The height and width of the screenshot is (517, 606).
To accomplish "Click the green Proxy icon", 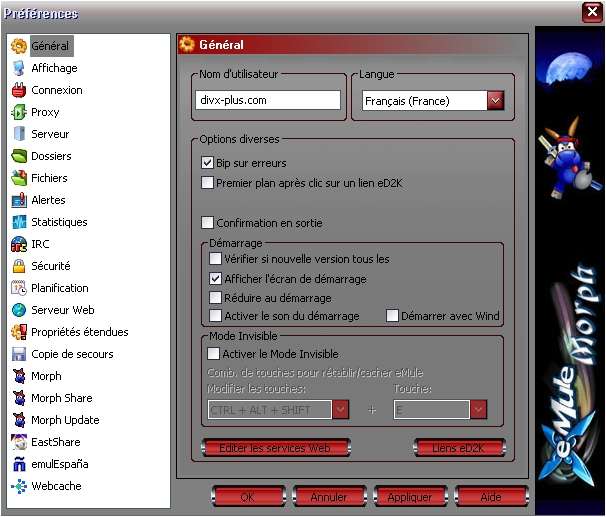I will pyautogui.click(x=19, y=112).
